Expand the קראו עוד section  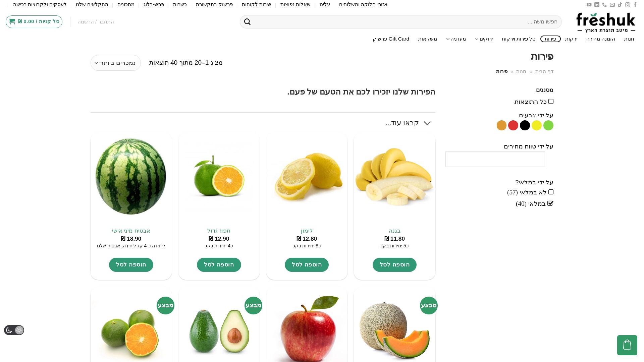click(408, 123)
